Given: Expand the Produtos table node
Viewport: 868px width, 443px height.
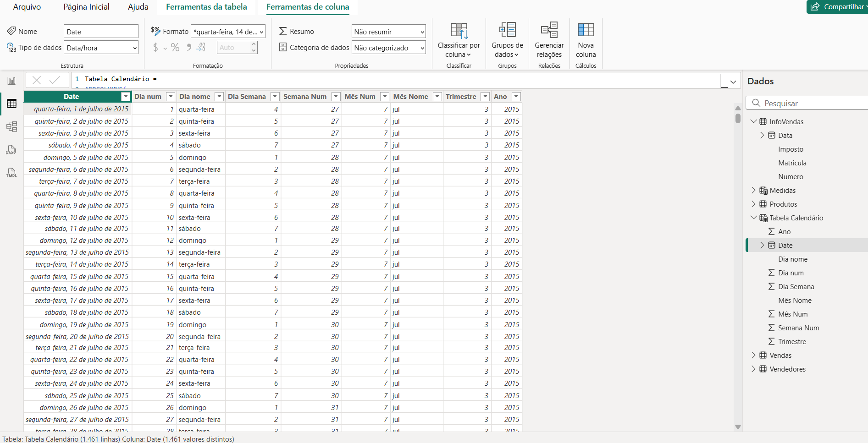Looking at the screenshot, I should click(753, 204).
